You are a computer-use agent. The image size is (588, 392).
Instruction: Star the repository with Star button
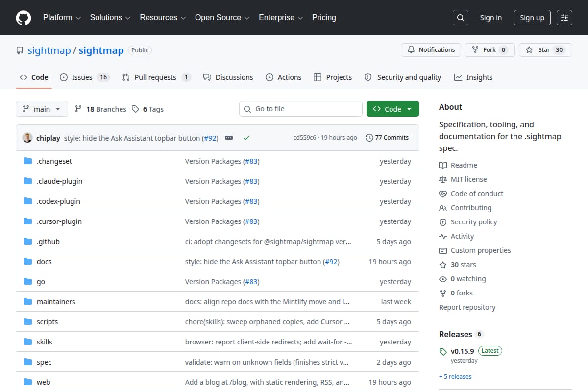(x=545, y=50)
